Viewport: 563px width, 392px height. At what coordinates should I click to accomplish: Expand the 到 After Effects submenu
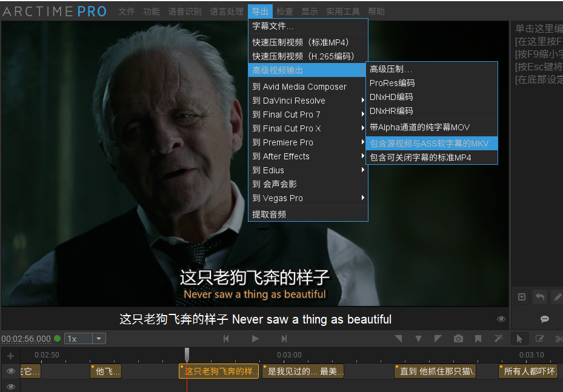308,156
